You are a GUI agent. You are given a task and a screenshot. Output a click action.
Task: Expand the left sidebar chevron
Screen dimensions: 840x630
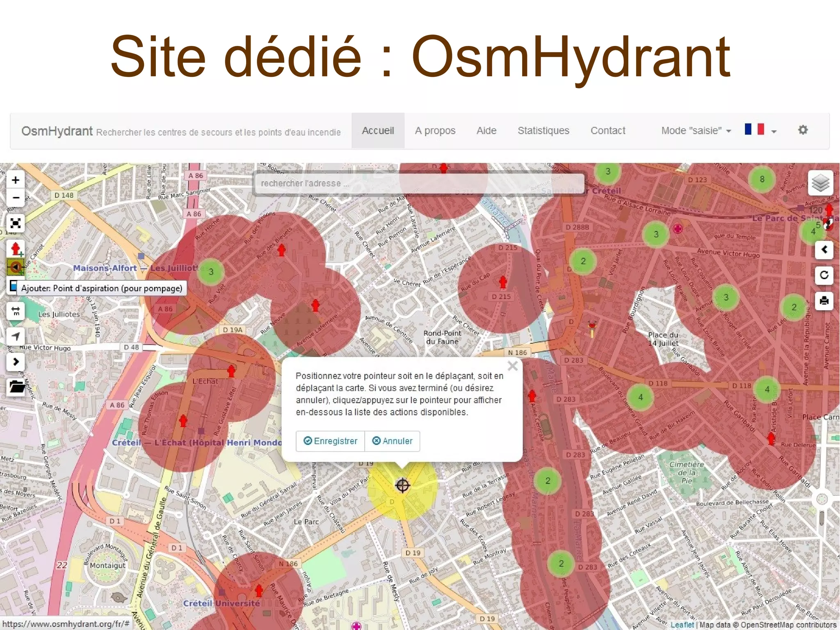16,362
